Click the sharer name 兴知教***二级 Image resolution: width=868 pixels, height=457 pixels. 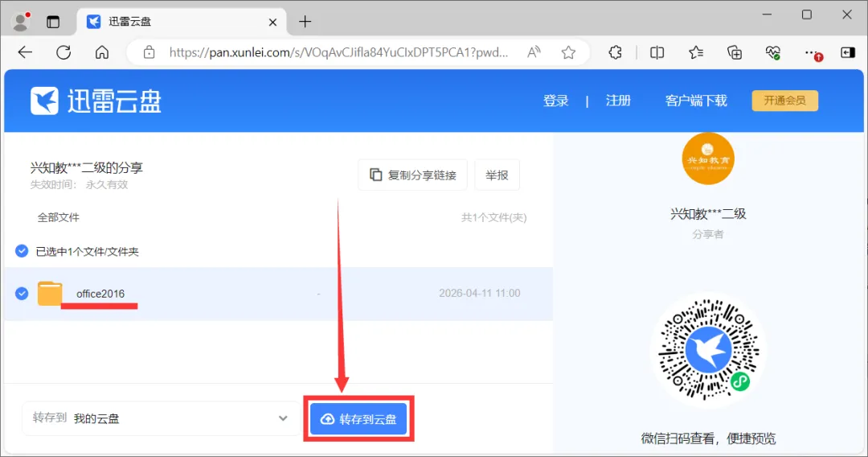(x=708, y=214)
